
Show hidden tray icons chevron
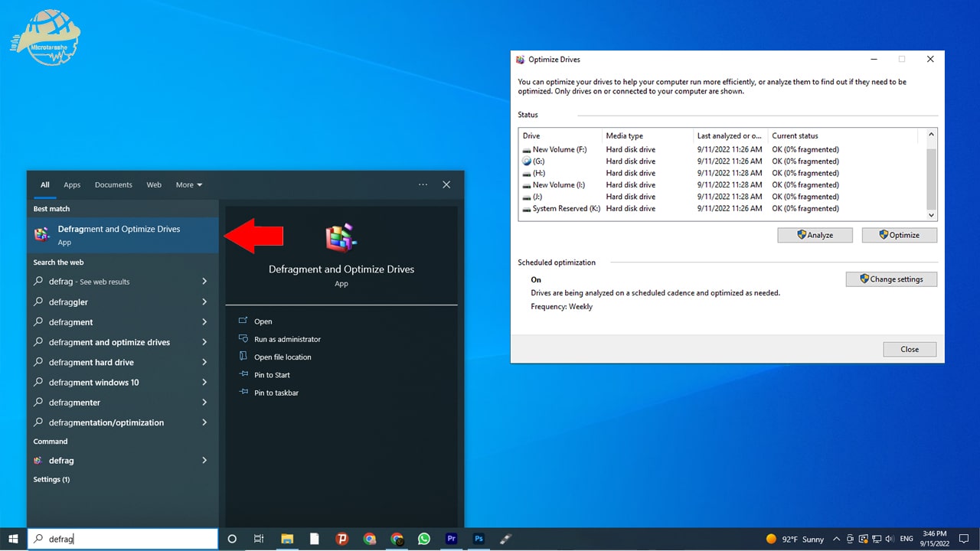pyautogui.click(x=836, y=539)
